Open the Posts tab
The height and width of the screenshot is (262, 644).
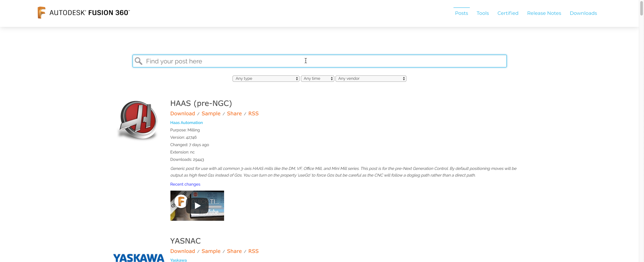pyautogui.click(x=462, y=13)
